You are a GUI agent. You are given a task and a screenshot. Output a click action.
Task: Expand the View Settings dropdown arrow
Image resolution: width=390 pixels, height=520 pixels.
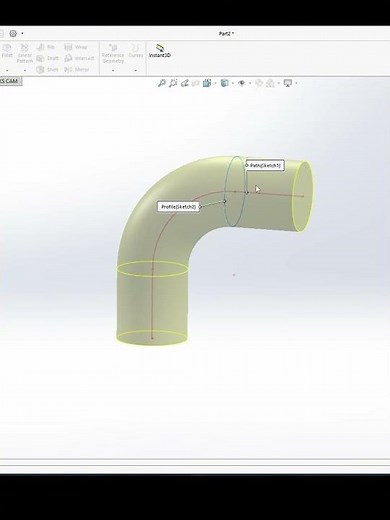coord(296,83)
